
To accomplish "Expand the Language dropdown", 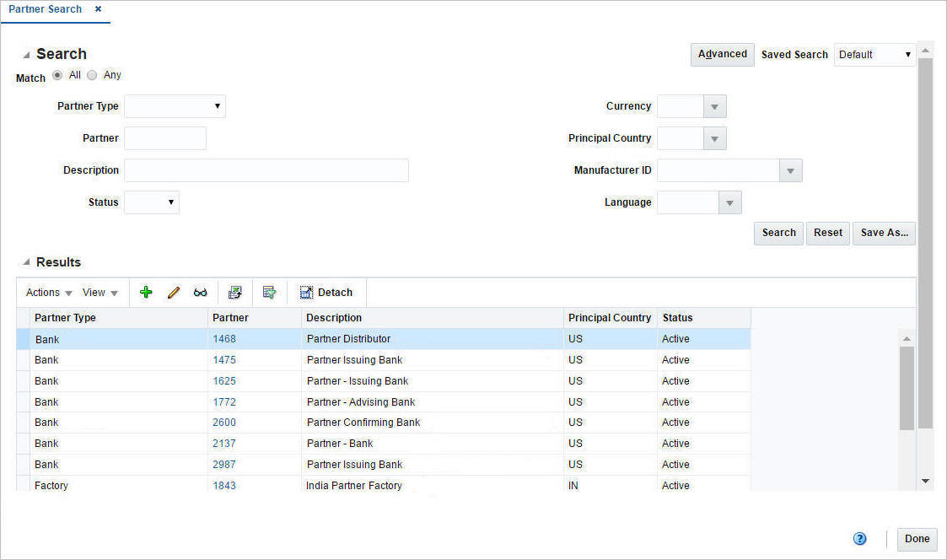I will point(730,202).
